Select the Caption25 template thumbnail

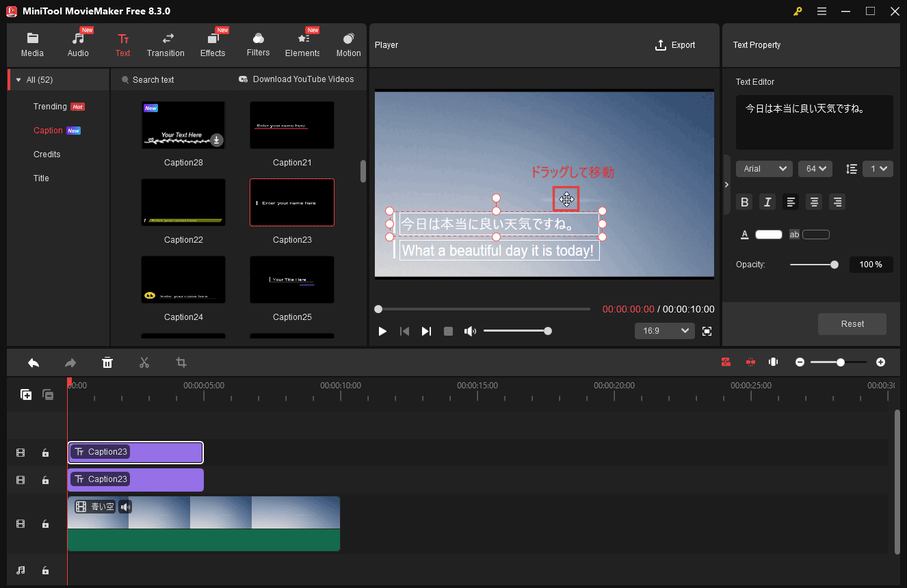(x=292, y=280)
